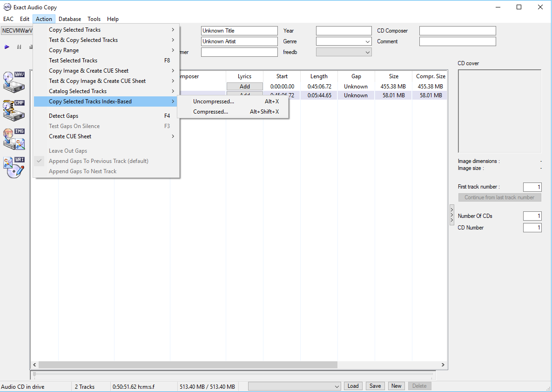Open Create CUE Sheet submenu

tap(107, 136)
